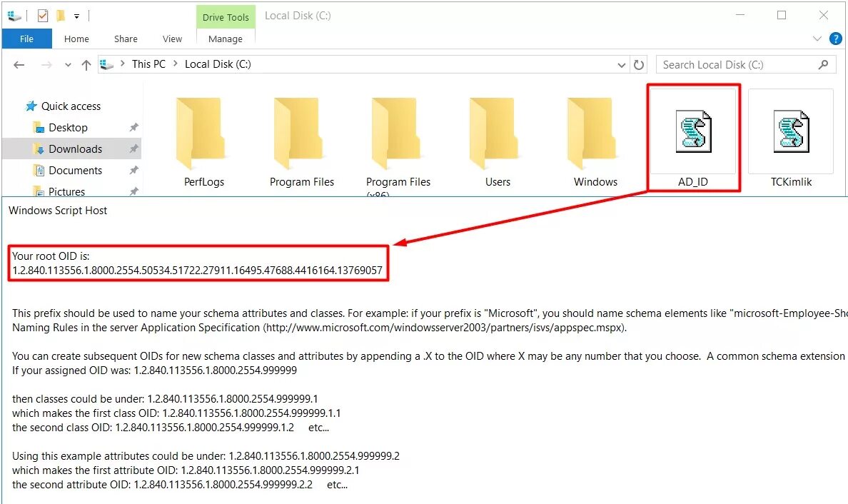Select the TCKimlik script file icon

pyautogui.click(x=791, y=131)
